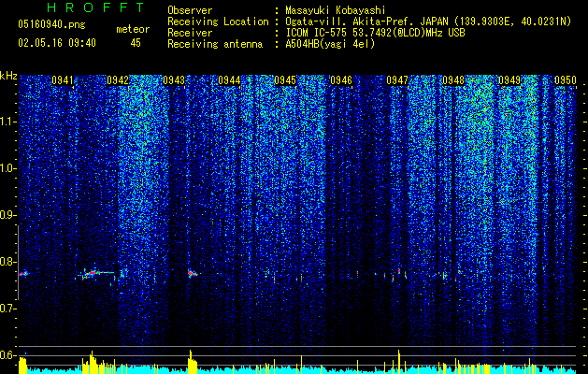The width and height of the screenshot is (588, 374).
Task: Click the 0950 time marker
Action: (566, 79)
